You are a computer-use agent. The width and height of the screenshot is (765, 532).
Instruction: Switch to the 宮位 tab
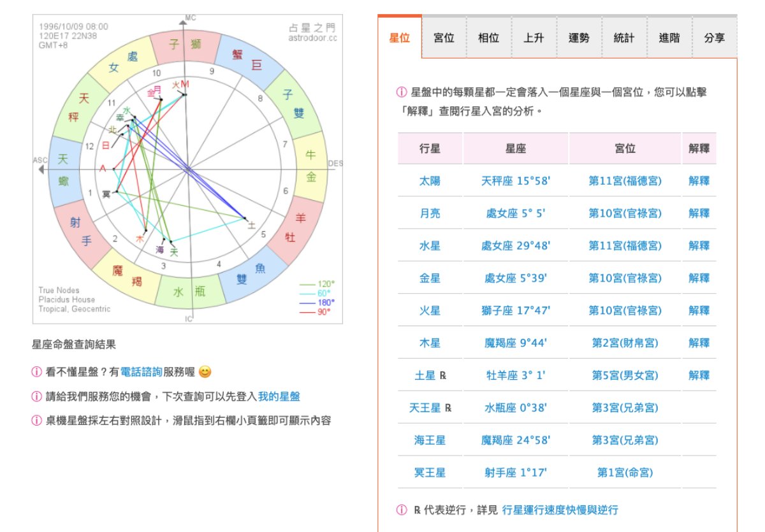pos(444,38)
